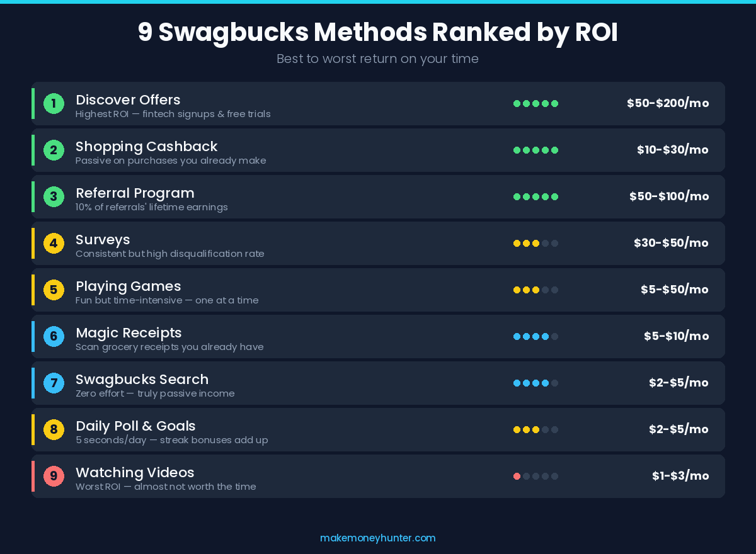The image size is (756, 554).
Task: Click the Discover Offers five-dot rating
Action: point(535,103)
